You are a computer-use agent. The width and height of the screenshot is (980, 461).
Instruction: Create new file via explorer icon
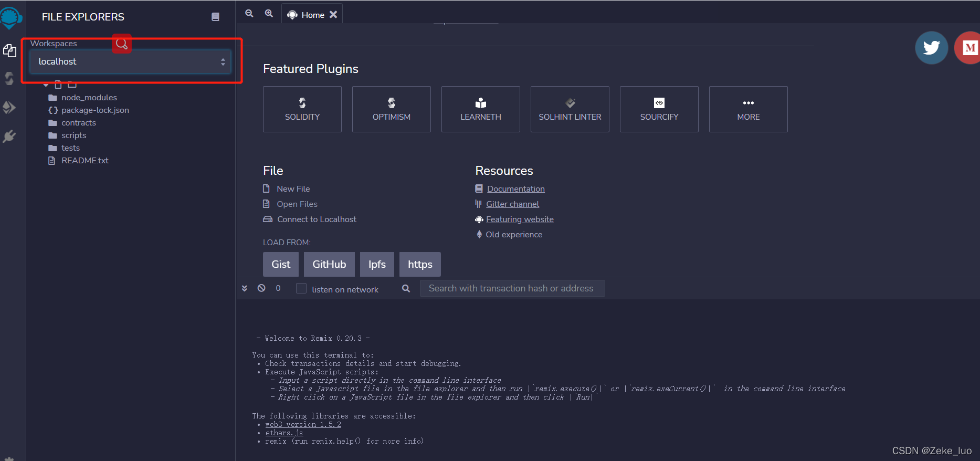click(x=58, y=85)
